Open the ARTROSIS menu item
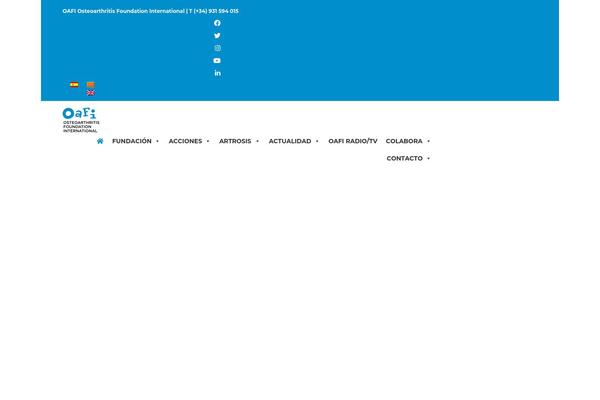 coord(235,141)
